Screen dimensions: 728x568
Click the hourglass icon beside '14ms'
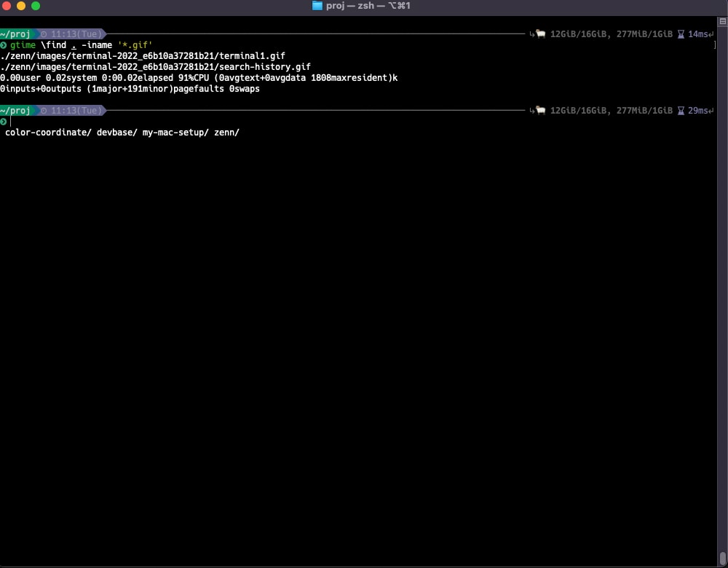click(x=681, y=34)
